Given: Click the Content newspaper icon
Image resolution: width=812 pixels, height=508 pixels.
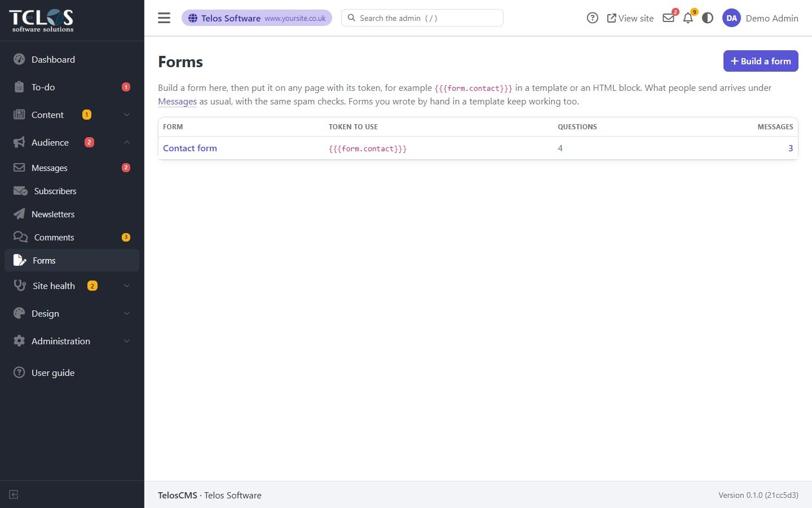Looking at the screenshot, I should pyautogui.click(x=19, y=115).
